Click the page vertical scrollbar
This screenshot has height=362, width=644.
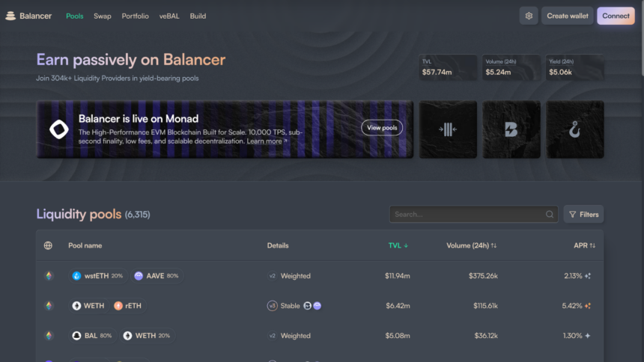(642, 39)
